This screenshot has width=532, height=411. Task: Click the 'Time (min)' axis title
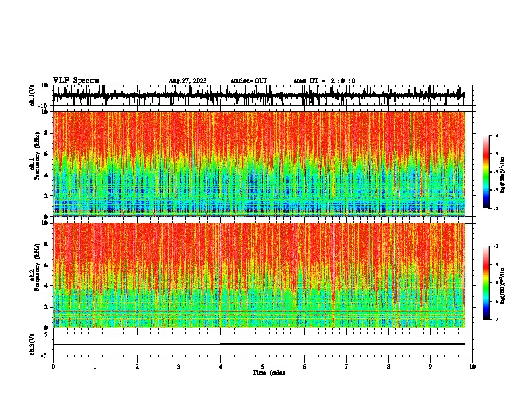coord(269,373)
